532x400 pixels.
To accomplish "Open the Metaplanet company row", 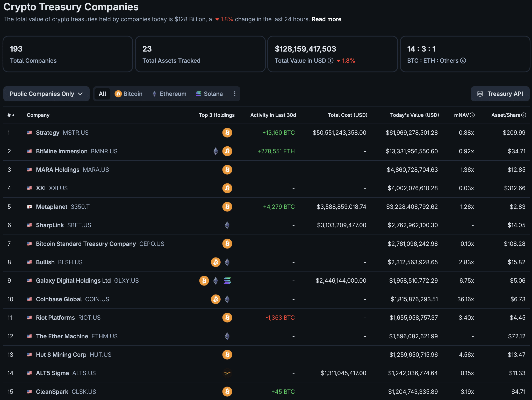I will tap(52, 207).
